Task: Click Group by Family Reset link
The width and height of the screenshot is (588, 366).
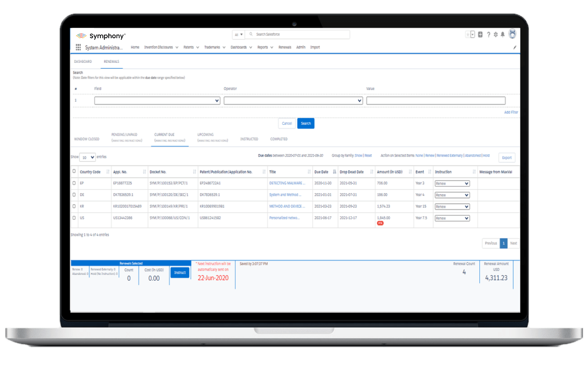Action: pyautogui.click(x=368, y=156)
